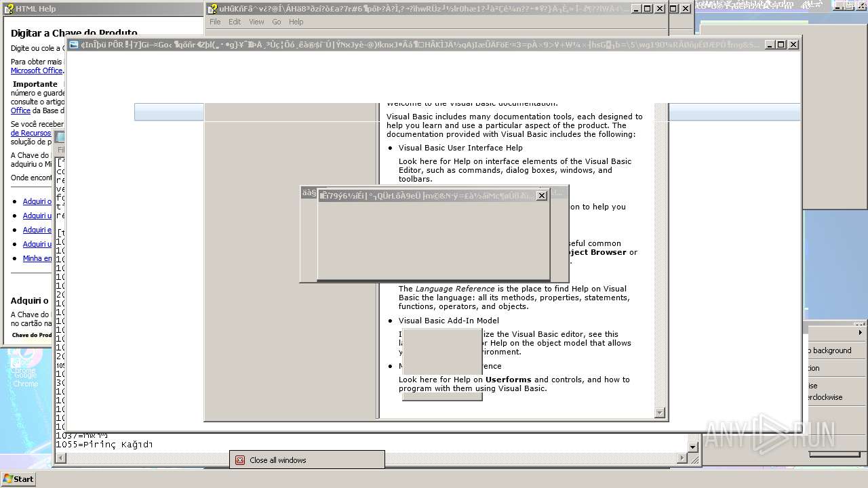The image size is (868, 488).
Task: Open the Edit menu in Visual Basic help
Action: [235, 22]
